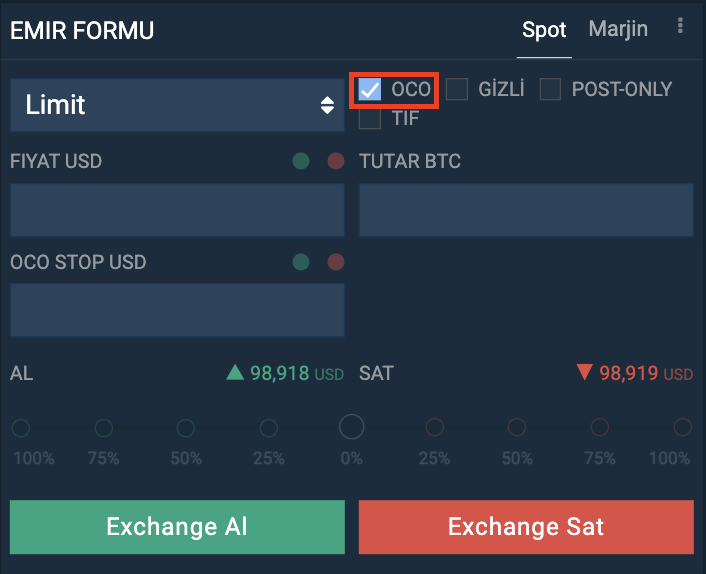This screenshot has width=706, height=574.
Task: Click green dot beside OCO STOP USD
Action: coord(301,262)
